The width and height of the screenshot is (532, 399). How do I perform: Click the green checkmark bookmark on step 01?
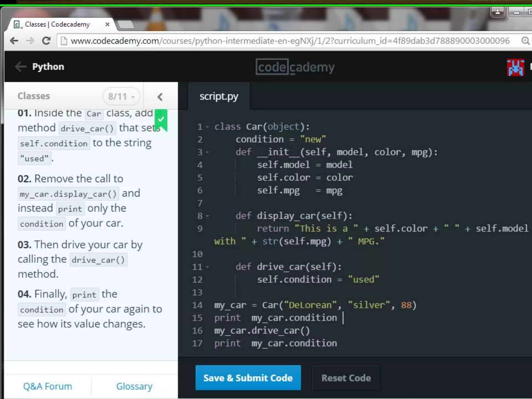161,120
